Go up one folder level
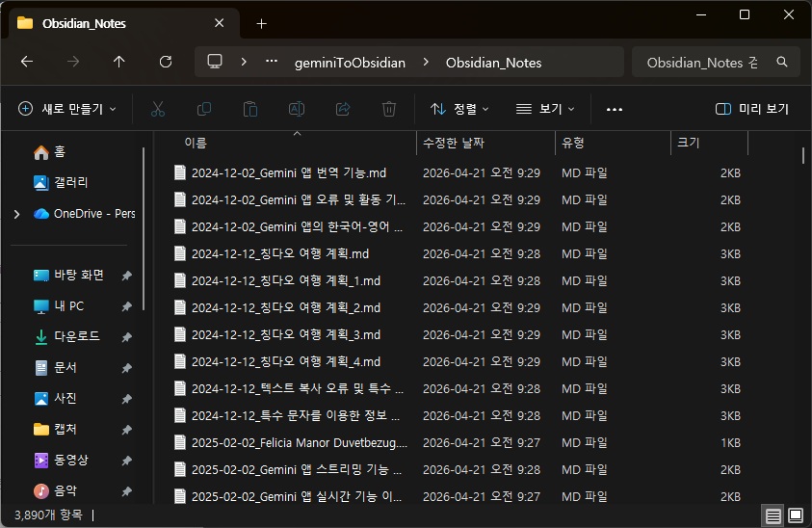 [119, 63]
